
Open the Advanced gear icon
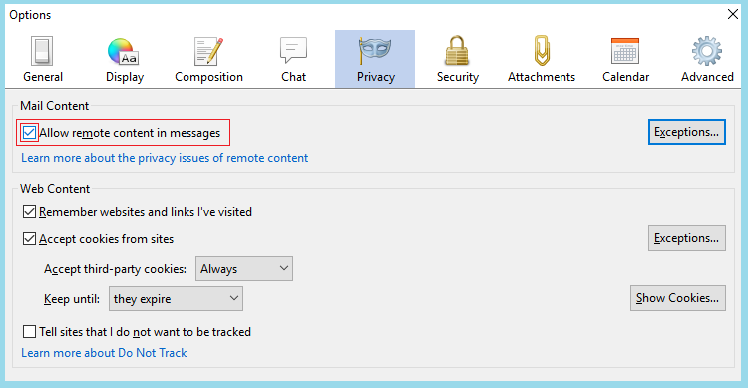click(706, 51)
